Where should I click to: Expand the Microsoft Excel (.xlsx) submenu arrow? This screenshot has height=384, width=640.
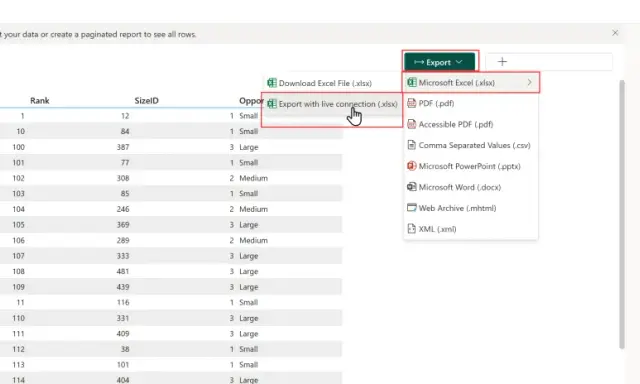tap(529, 82)
